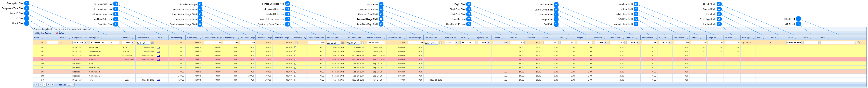Open the Description column menu

tap(102, 38)
